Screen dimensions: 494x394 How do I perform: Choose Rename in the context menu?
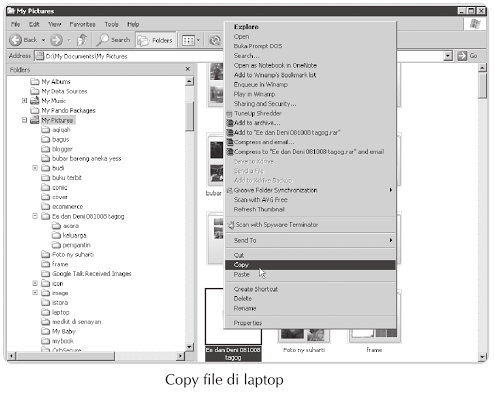(310, 308)
